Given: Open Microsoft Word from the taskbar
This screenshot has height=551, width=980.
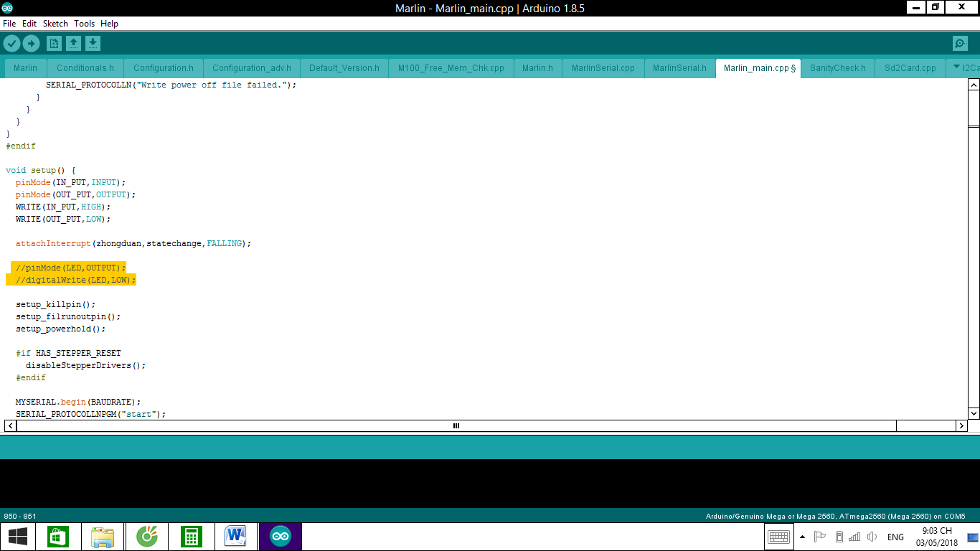Looking at the screenshot, I should (x=235, y=537).
